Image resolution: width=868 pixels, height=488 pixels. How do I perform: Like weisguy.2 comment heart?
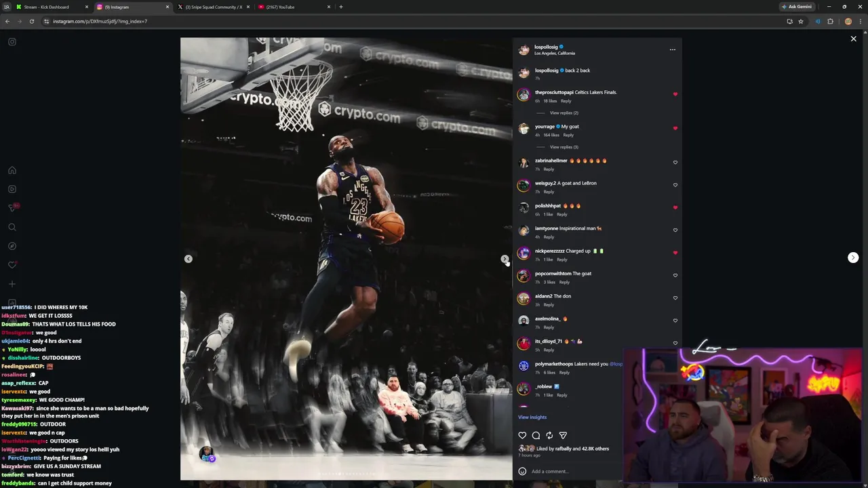(675, 184)
